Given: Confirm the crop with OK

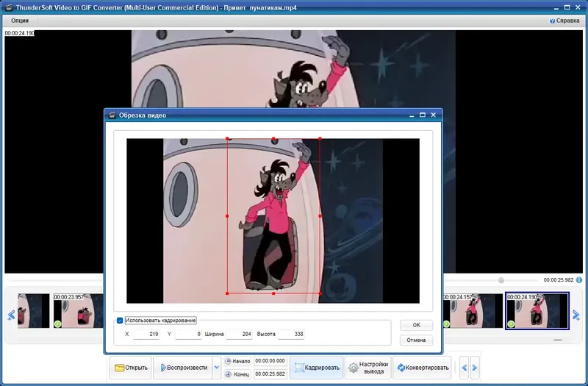Looking at the screenshot, I should 416,325.
